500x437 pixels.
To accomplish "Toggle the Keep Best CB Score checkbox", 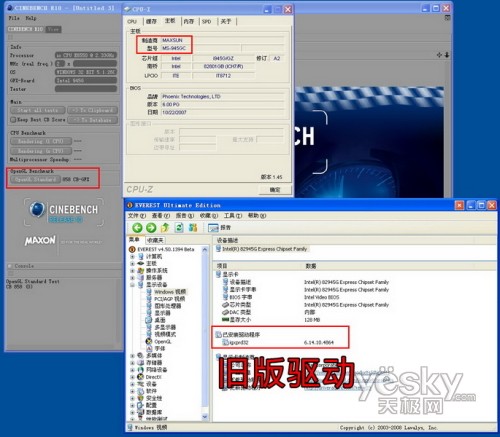I will pos(13,119).
